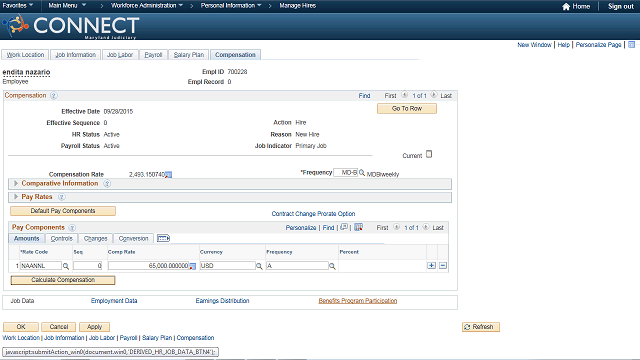This screenshot has height=360, width=640.
Task: Show next Compensation row arrow
Action: [x=434, y=95]
